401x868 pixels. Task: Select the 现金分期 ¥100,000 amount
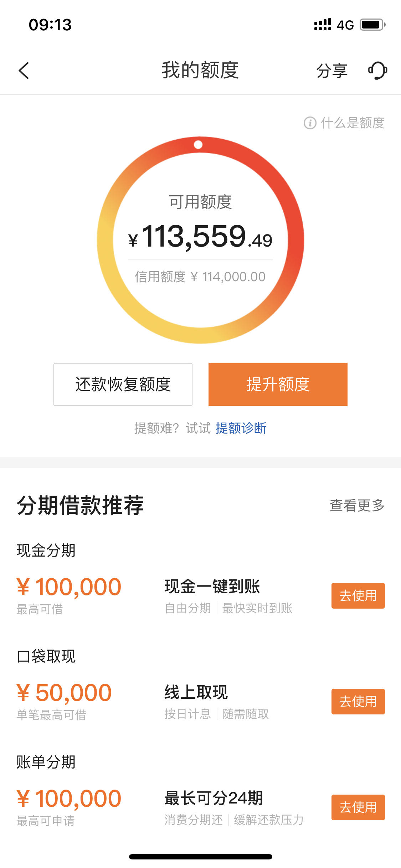pyautogui.click(x=69, y=587)
